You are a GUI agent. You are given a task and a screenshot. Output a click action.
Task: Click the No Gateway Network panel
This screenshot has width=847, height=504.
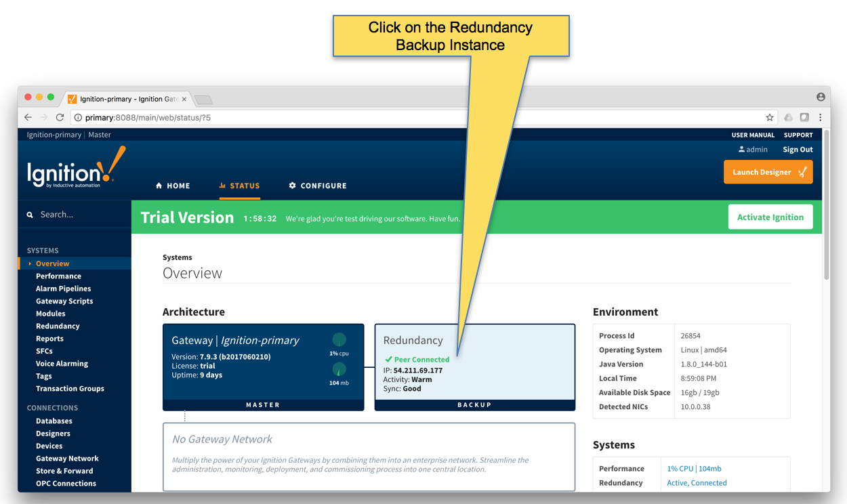pos(369,457)
